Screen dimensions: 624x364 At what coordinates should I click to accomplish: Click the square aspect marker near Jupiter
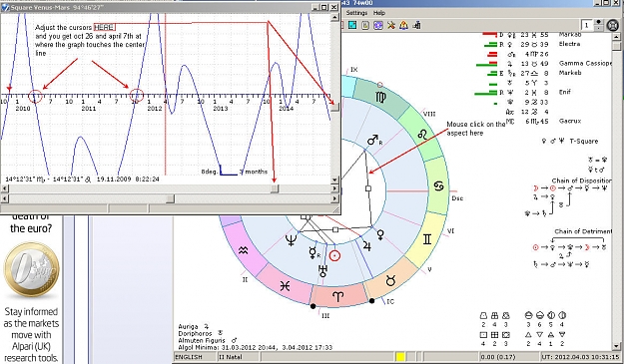335,229
